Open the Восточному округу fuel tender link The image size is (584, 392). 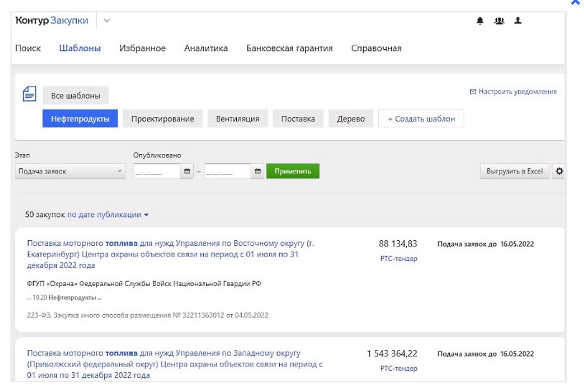[x=171, y=254]
